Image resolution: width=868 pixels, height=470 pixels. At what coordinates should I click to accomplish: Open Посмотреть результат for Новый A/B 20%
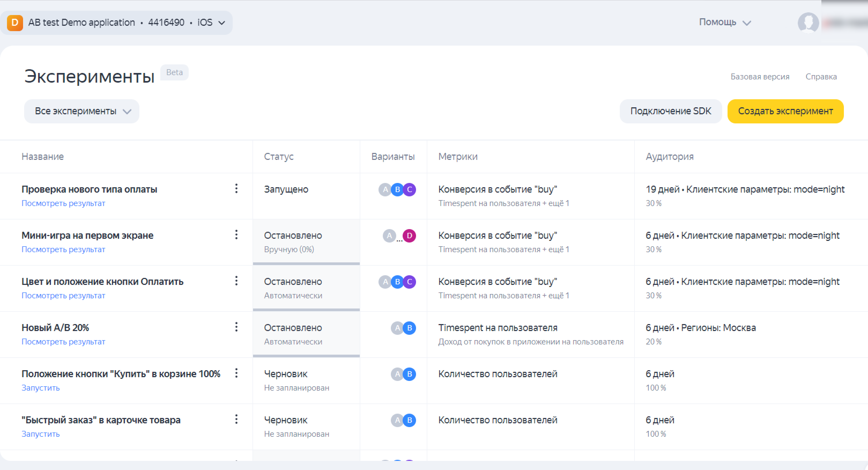tap(63, 342)
